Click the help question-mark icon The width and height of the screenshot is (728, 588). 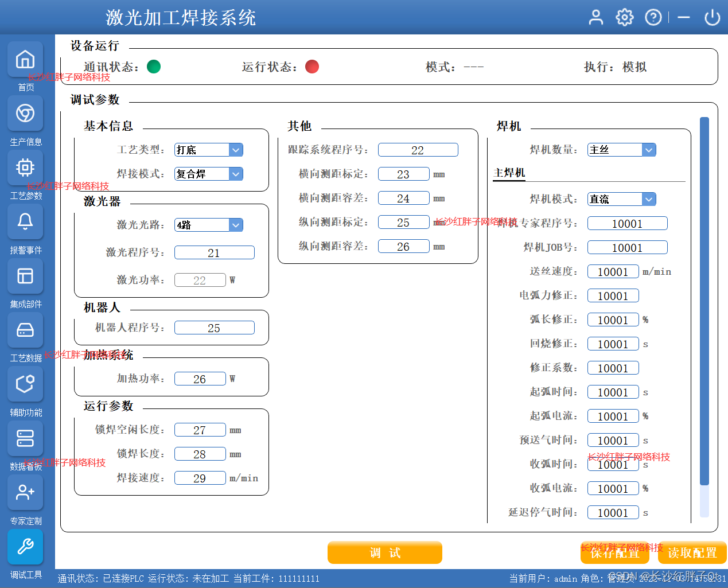pos(653,17)
